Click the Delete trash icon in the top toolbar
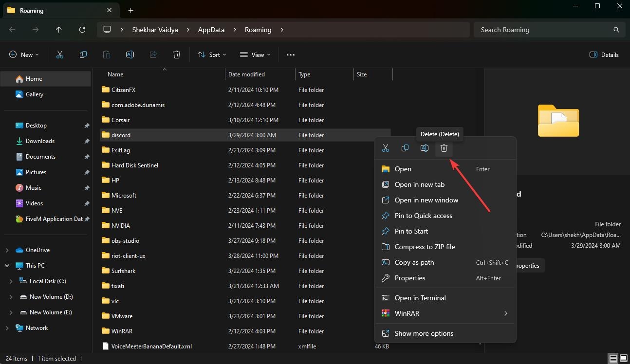The image size is (630, 364). [176, 55]
